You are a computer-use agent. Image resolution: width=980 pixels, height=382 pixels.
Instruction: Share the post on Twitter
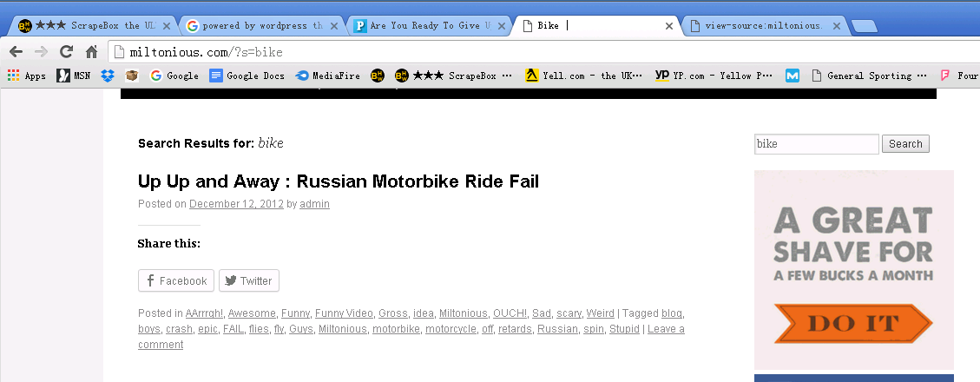(249, 280)
